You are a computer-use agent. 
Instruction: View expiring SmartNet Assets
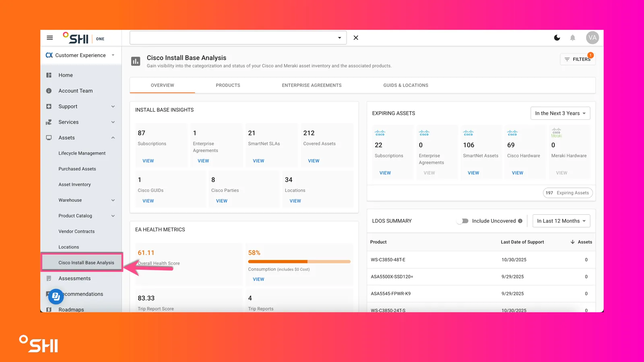coord(473,173)
